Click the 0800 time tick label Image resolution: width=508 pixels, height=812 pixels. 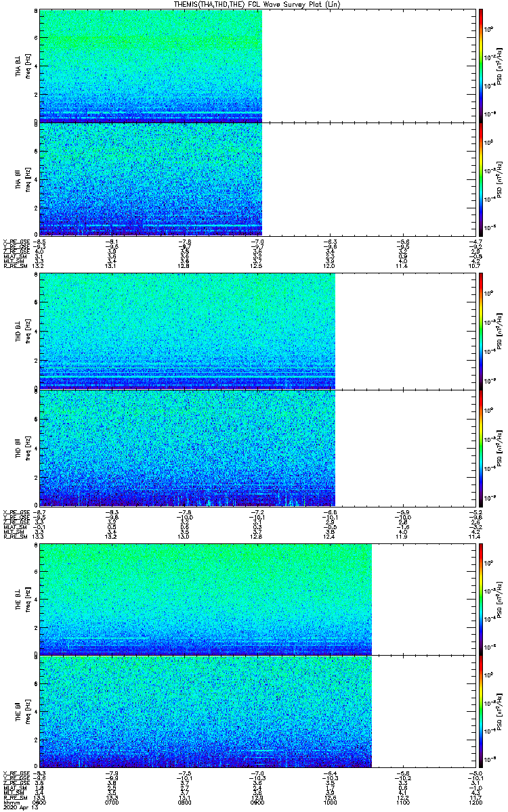pos(186,802)
